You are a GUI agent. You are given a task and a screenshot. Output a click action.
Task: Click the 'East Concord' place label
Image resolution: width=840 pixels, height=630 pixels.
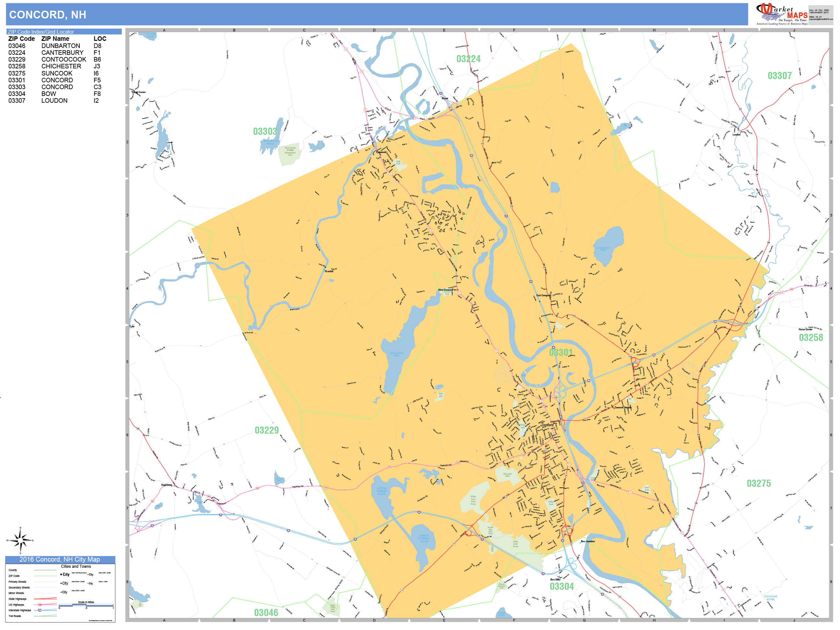click(543, 296)
